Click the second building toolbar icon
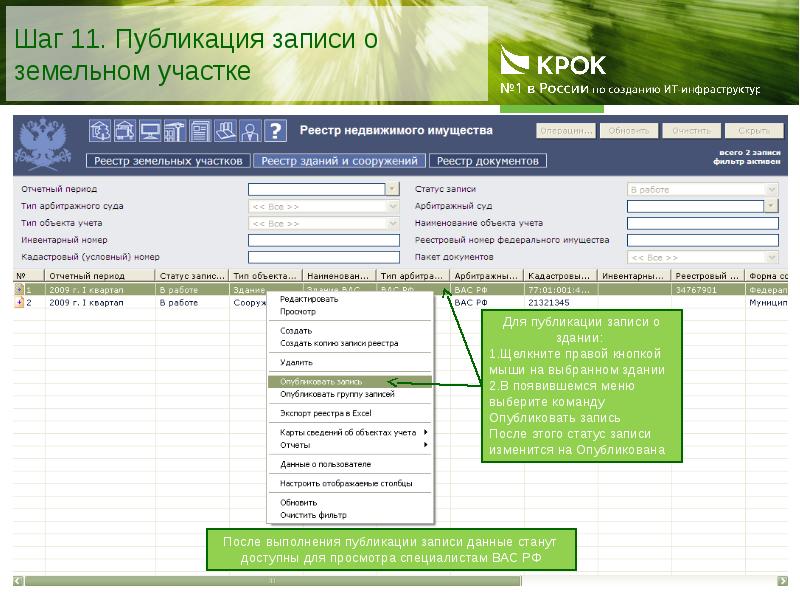This screenshot has height=600, width=800. [125, 131]
